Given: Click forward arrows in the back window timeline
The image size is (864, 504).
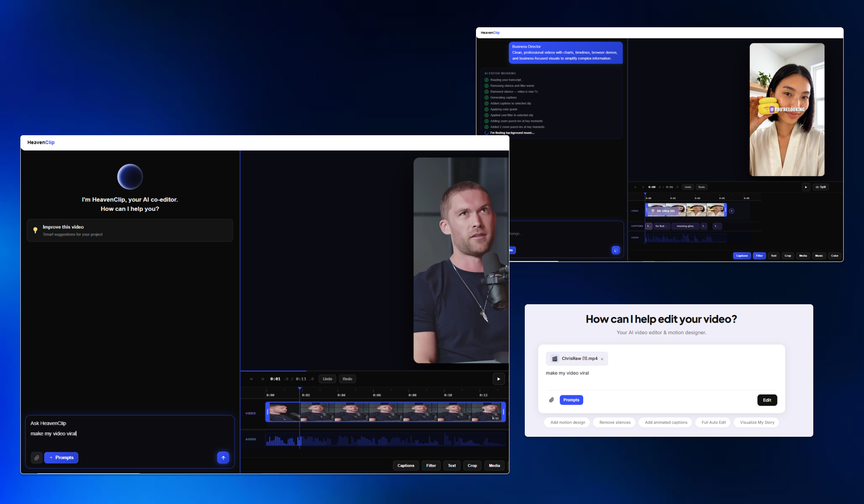Looking at the screenshot, I should click(643, 187).
